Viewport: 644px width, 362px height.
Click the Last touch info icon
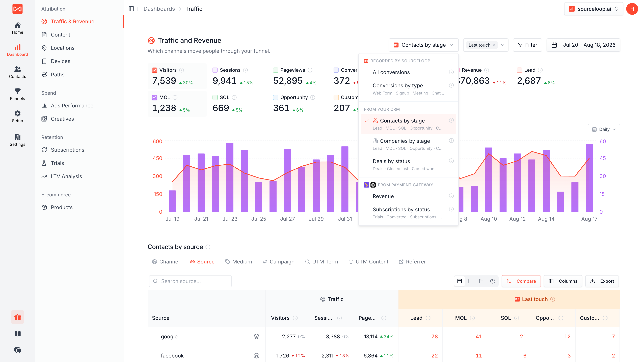click(x=553, y=299)
